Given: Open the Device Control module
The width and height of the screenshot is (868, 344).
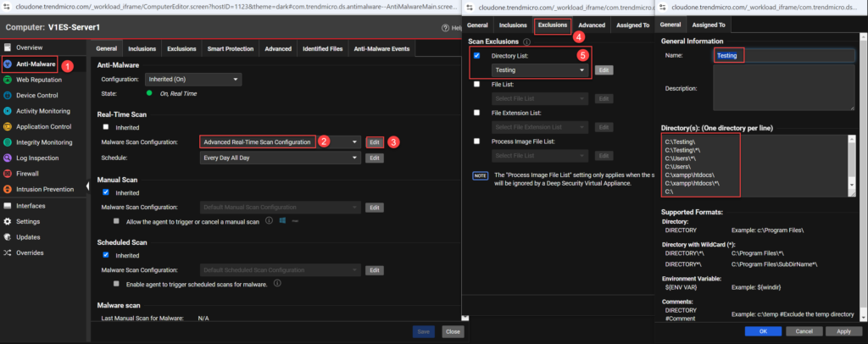Looking at the screenshot, I should 36,95.
